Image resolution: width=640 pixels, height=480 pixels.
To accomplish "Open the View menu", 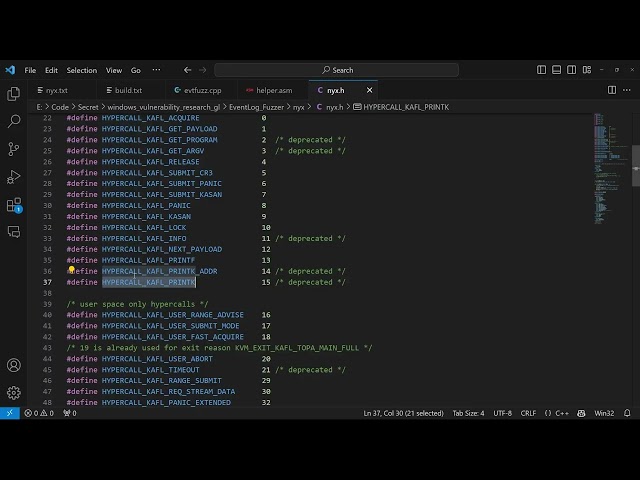I will pos(114,70).
